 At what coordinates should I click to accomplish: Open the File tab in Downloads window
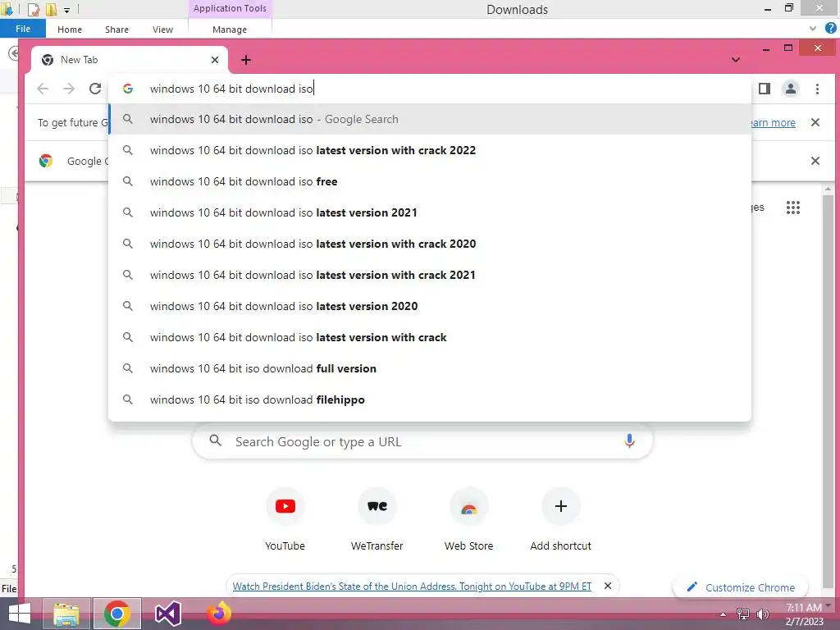click(23, 29)
